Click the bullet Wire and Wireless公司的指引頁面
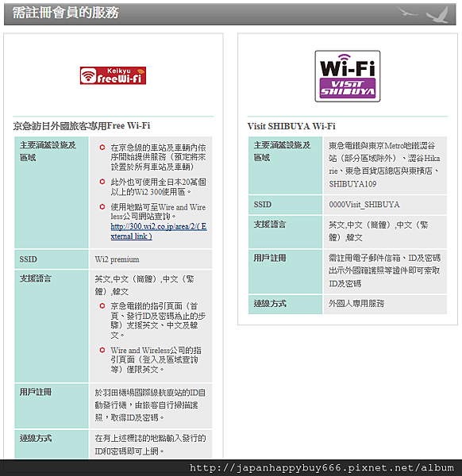 (x=156, y=359)
